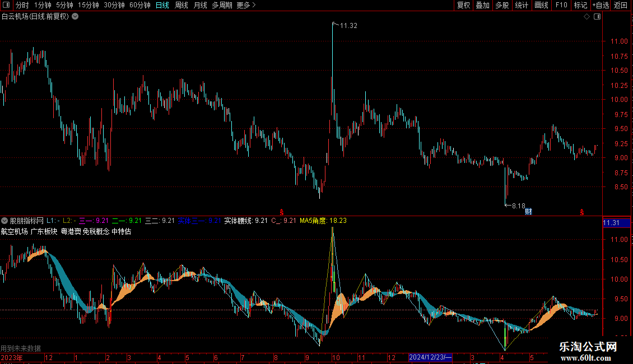The height and width of the screenshot is (364, 633).
Task: Open the 复权 adjustment option
Action: coord(463,5)
